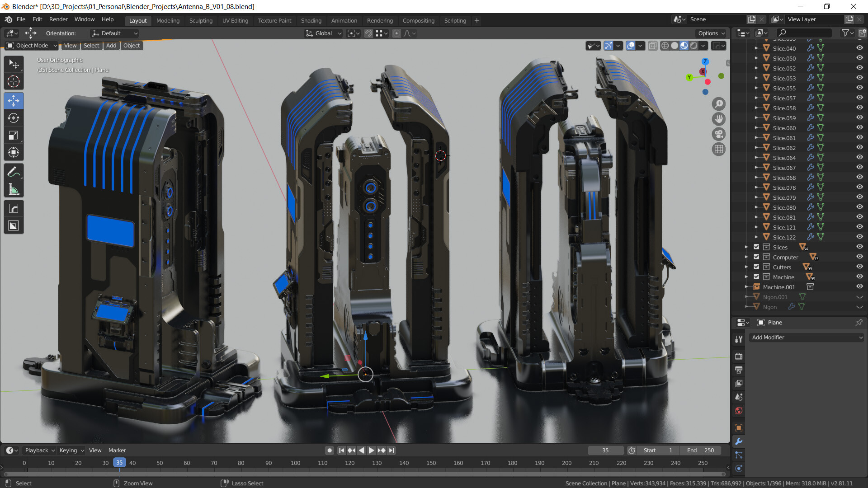Image resolution: width=868 pixels, height=488 pixels.
Task: Open the Object Mode dropdown
Action: coord(32,46)
